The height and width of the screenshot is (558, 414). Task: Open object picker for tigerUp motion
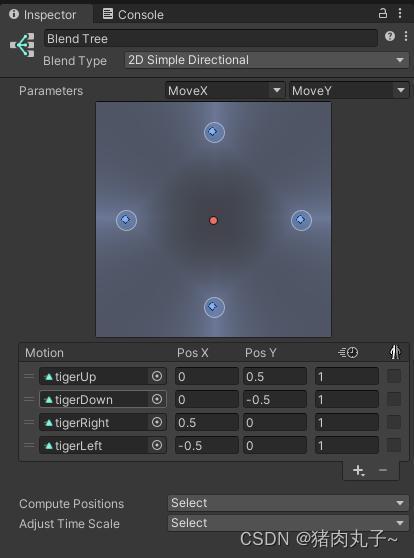pos(157,376)
